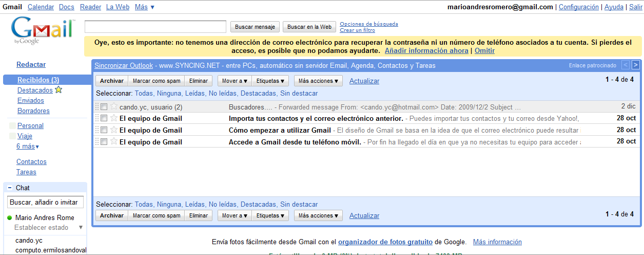Star the 'Cómo empezar a utilizar Gmail' email
Image resolution: width=644 pixels, height=255 pixels.
[114, 130]
